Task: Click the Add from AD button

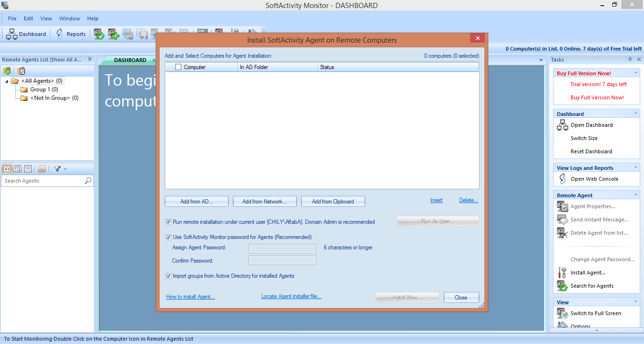Action: [197, 202]
